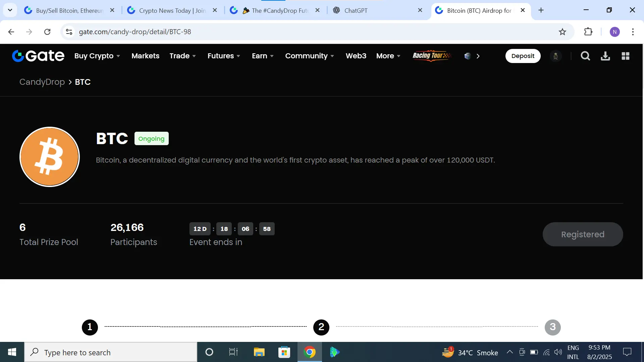Open a new browser tab
644x362 pixels.
(x=541, y=10)
